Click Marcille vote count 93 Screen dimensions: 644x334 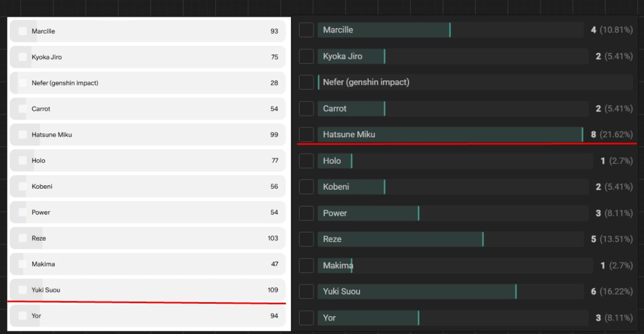point(274,31)
